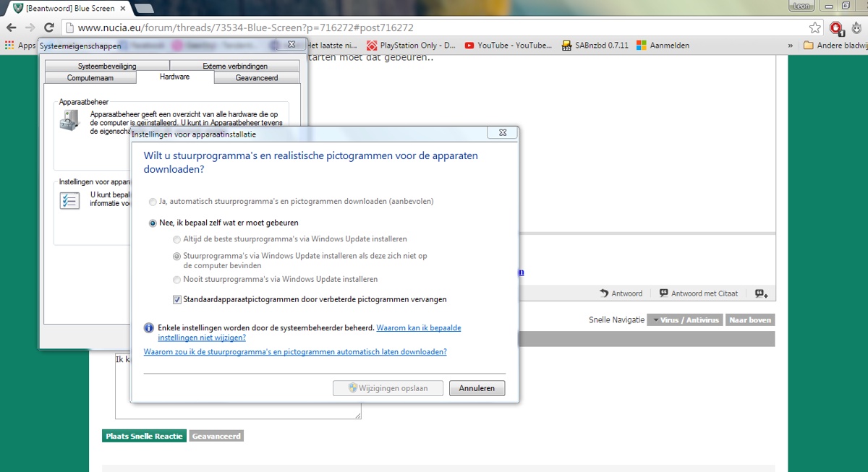Select 'Ja, automatisch stuurprogramma's' radio option
This screenshot has width=868, height=472.
click(153, 201)
